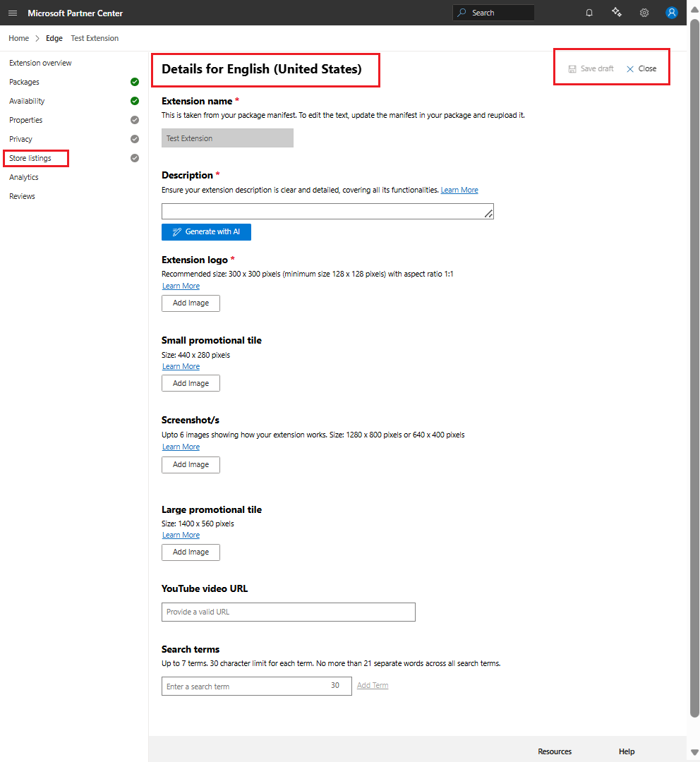The height and width of the screenshot is (762, 700).
Task: Click the Availability green checkmark status icon
Action: coord(135,101)
